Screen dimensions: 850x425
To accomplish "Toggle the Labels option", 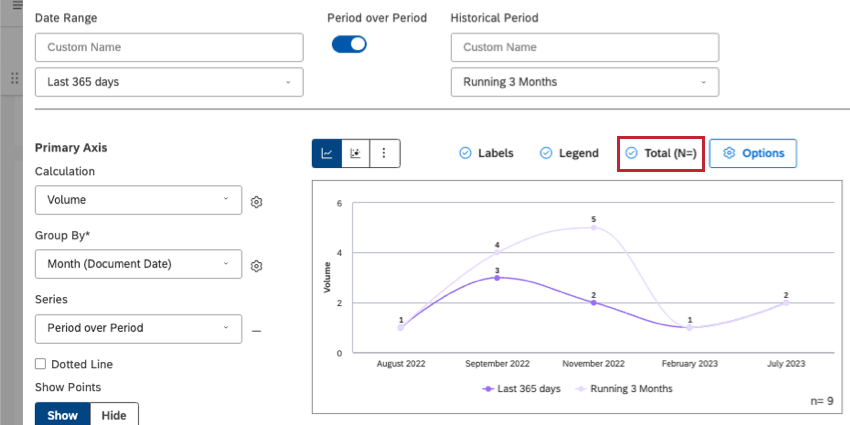I will [487, 153].
